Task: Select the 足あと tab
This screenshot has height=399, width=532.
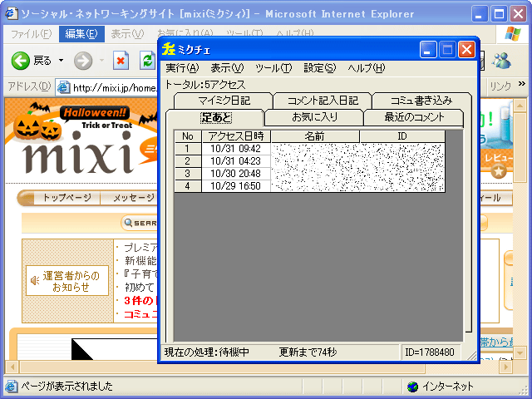Action: pos(216,118)
